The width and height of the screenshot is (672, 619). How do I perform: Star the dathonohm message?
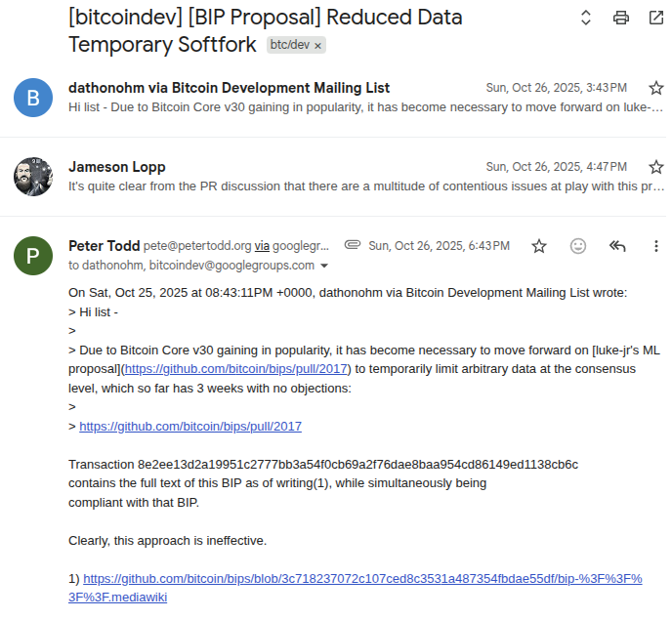[x=656, y=88]
